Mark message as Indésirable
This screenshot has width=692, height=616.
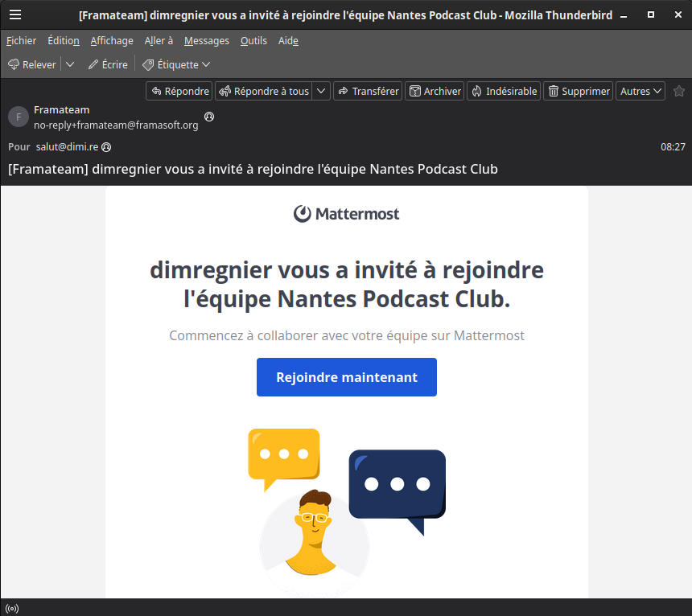pyautogui.click(x=504, y=92)
